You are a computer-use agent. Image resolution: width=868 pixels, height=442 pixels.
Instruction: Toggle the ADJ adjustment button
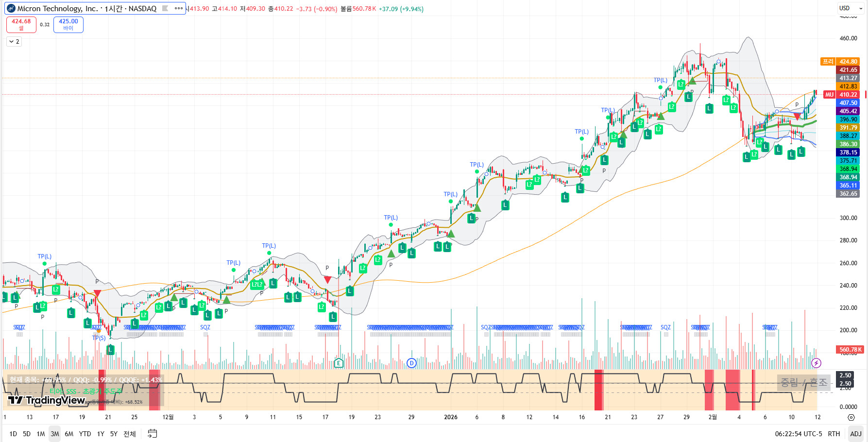856,434
